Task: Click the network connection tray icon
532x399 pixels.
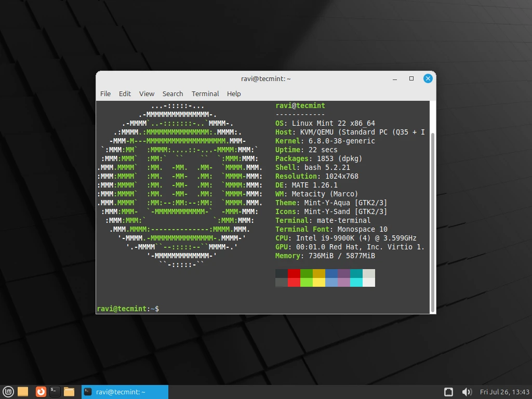Action: (x=449, y=392)
